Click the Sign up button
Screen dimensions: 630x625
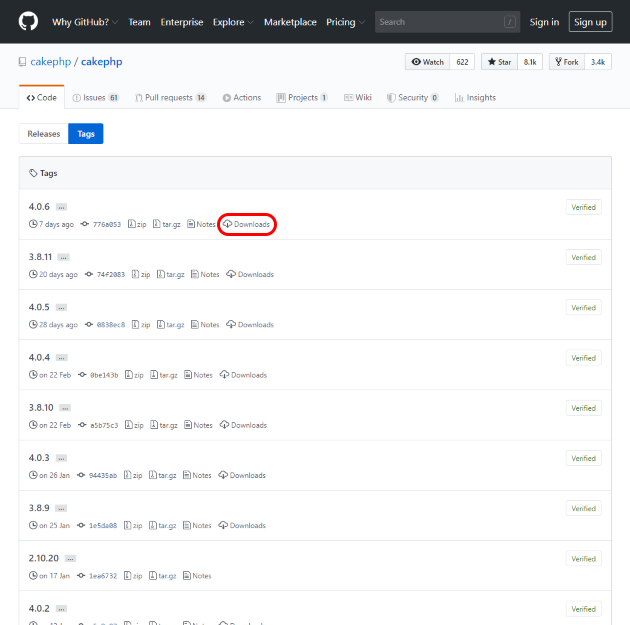[x=590, y=22]
